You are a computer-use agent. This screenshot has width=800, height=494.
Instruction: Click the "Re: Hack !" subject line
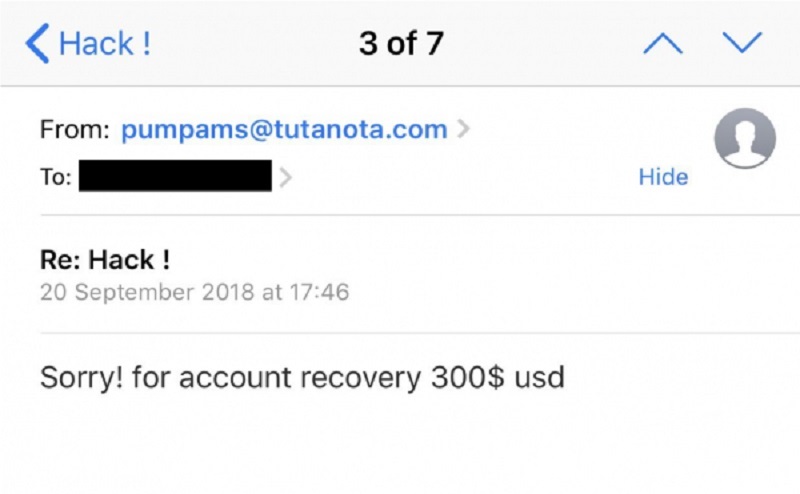point(105,260)
